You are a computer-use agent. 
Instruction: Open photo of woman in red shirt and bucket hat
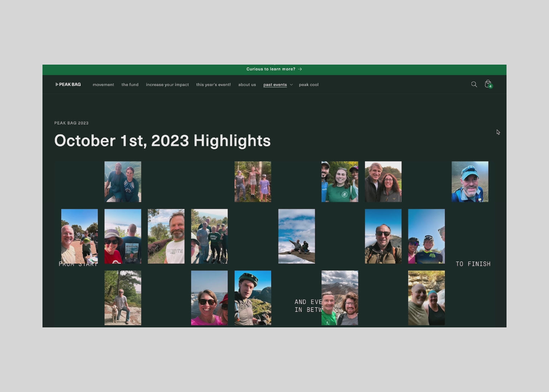pyautogui.click(x=123, y=236)
